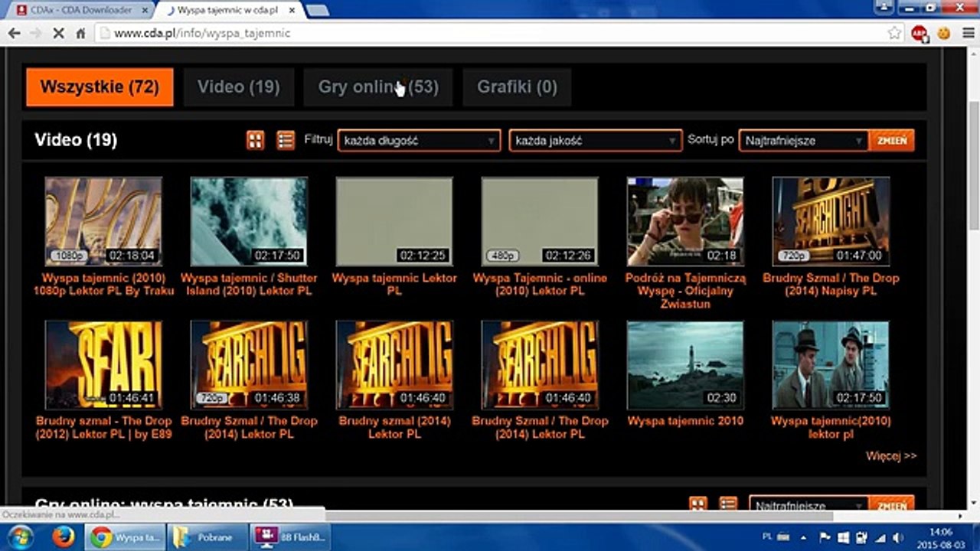Select list view for Gry online section
This screenshot has width=980, height=551.
728,504
